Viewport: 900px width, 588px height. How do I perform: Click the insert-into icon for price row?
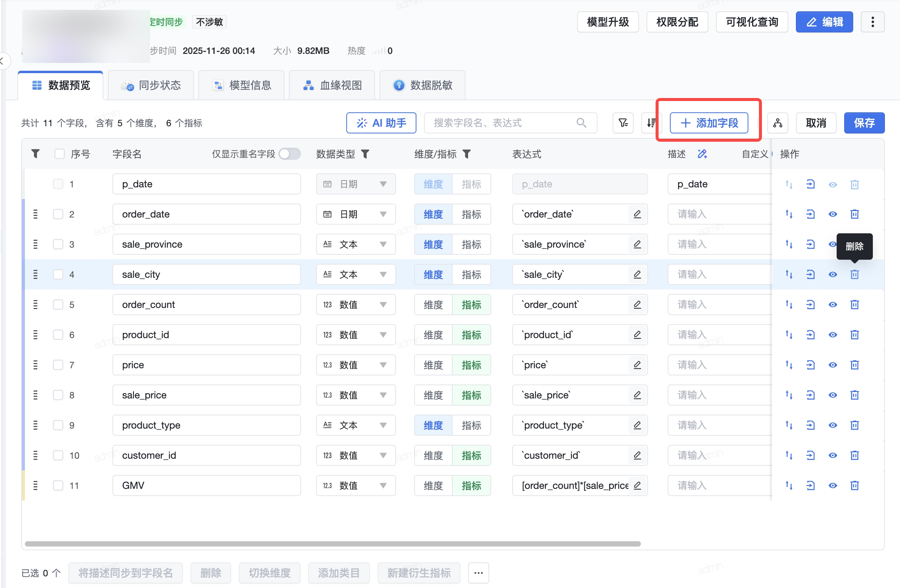click(810, 365)
